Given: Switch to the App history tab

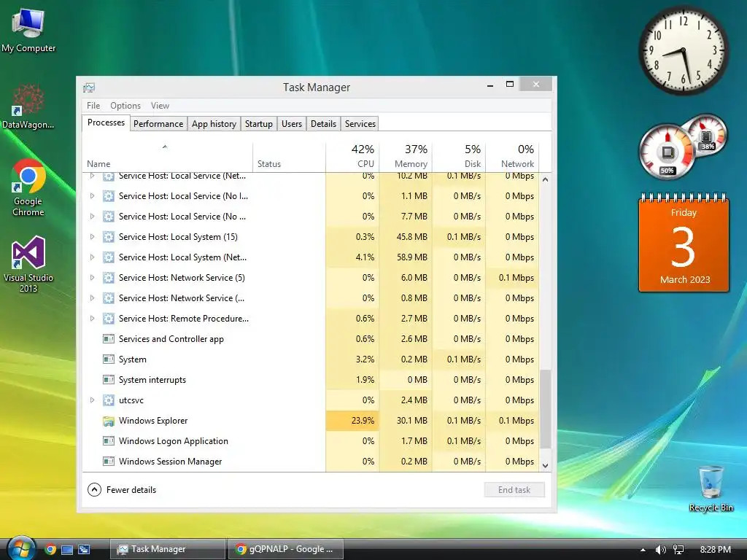Looking at the screenshot, I should point(214,124).
